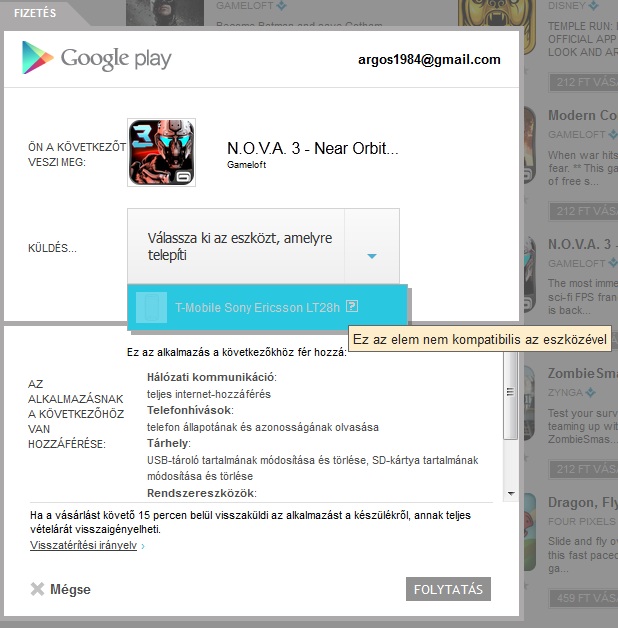Click Hálózati kommunikáció permission heading
618x628 pixels.
pyautogui.click(x=211, y=377)
